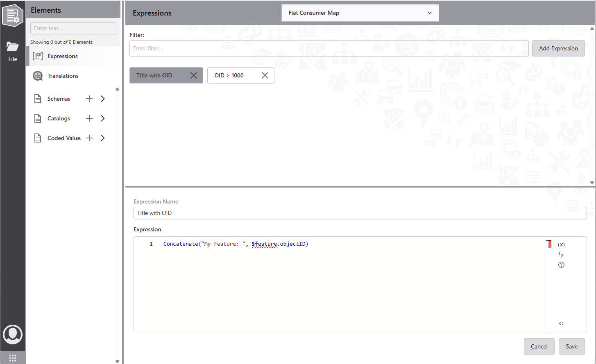Save the current expression
Image resolution: width=596 pixels, height=364 pixels.
(x=571, y=346)
